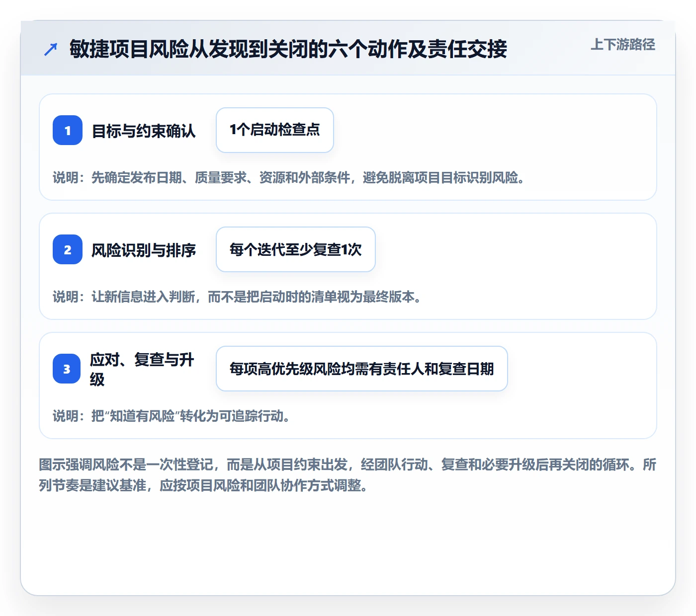Image resolution: width=696 pixels, height=616 pixels.
Task: Click the description starting "说明：先确定发布日期"
Action: pyautogui.click(x=289, y=178)
